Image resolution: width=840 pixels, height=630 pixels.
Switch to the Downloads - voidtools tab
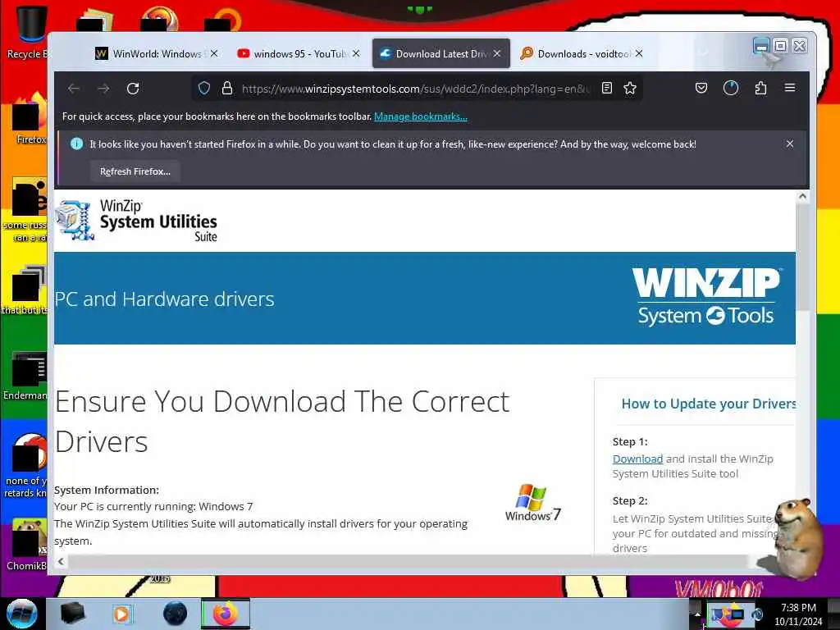(x=583, y=53)
